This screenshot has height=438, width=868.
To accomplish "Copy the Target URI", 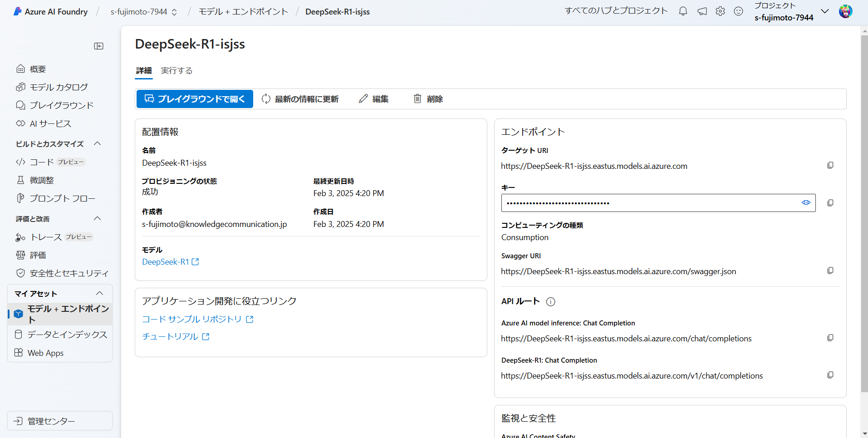I will coord(830,165).
